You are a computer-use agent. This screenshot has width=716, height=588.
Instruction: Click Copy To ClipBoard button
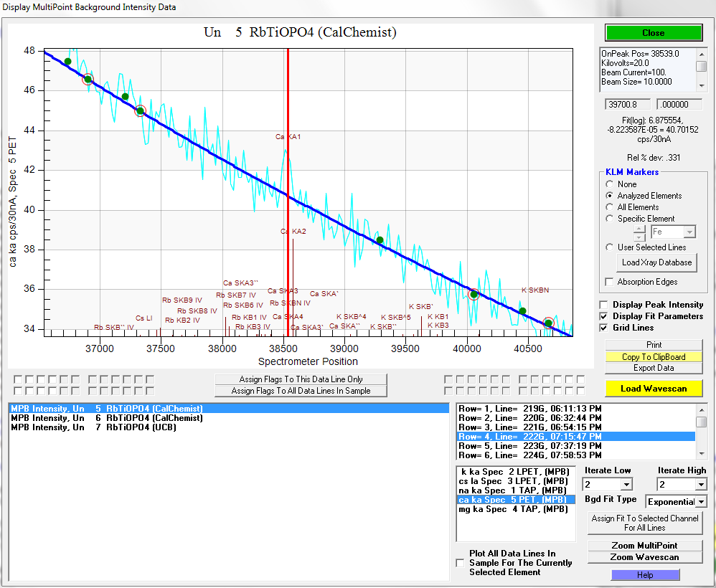pyautogui.click(x=653, y=356)
